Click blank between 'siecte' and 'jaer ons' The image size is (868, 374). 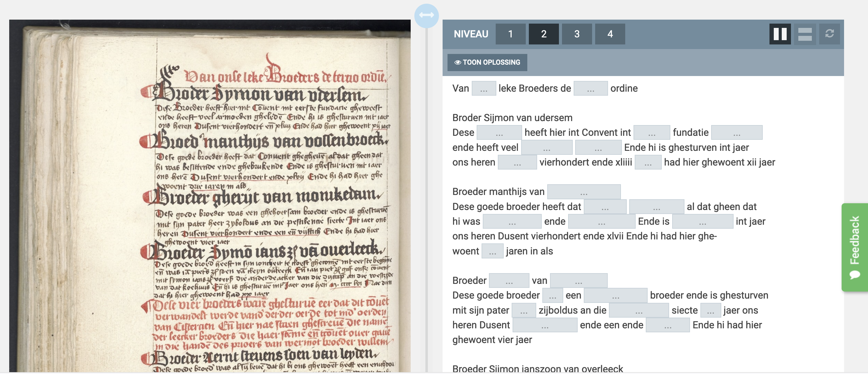click(x=710, y=310)
